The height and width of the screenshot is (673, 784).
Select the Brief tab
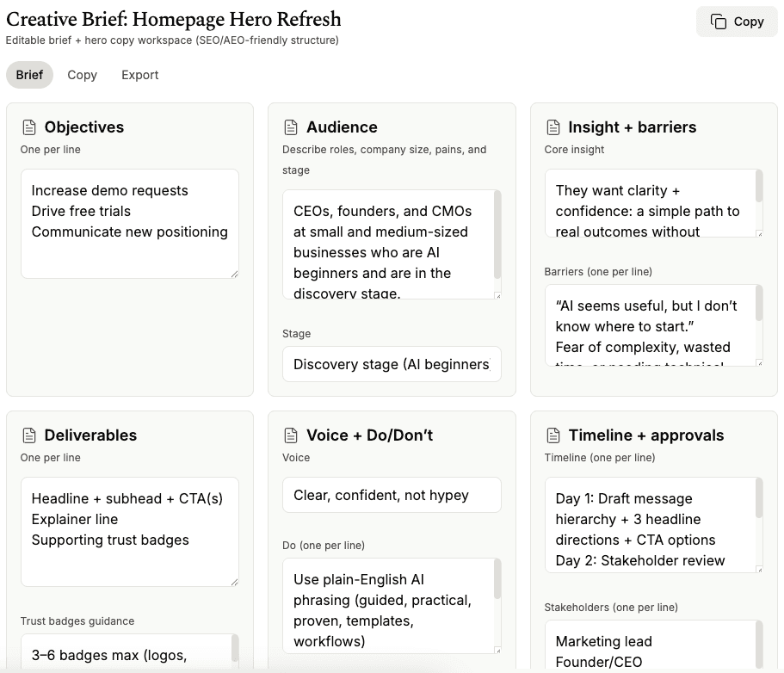(x=29, y=75)
